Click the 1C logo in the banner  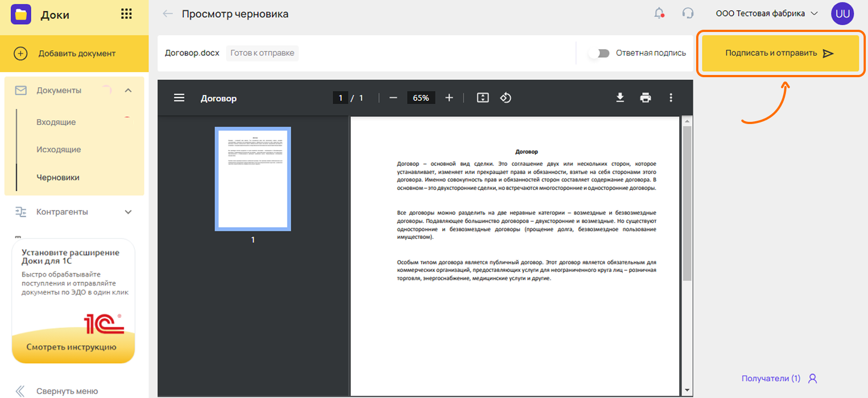tap(104, 324)
